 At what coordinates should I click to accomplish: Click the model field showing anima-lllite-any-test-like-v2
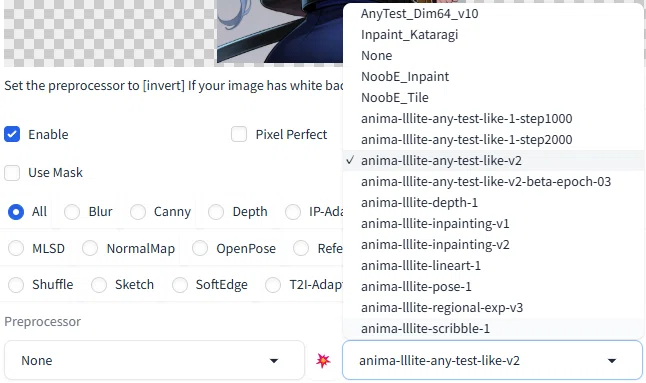(x=492, y=360)
